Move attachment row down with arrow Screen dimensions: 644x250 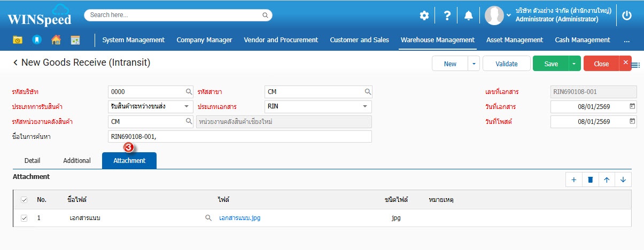623,179
